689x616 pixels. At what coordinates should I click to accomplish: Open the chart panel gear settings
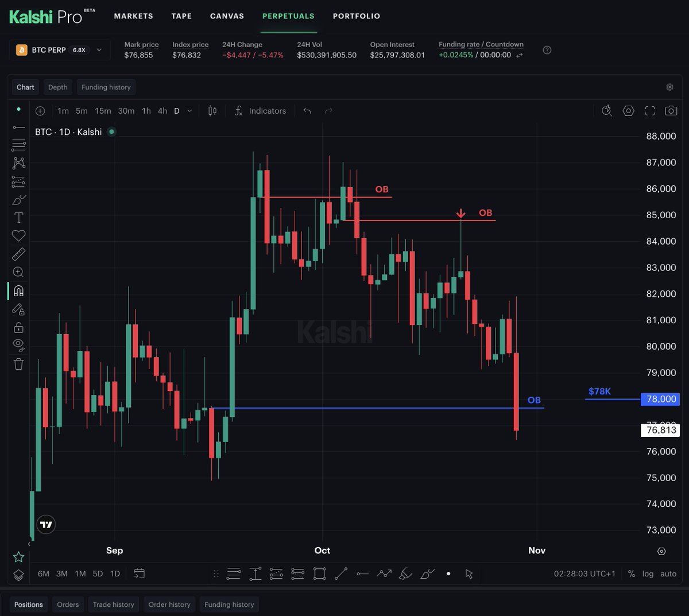point(669,87)
